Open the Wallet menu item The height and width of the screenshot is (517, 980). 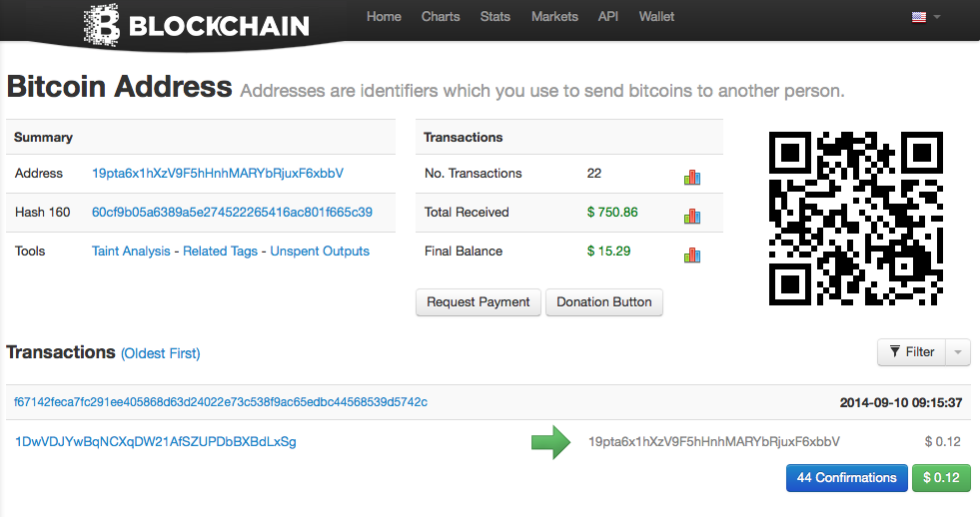[656, 17]
